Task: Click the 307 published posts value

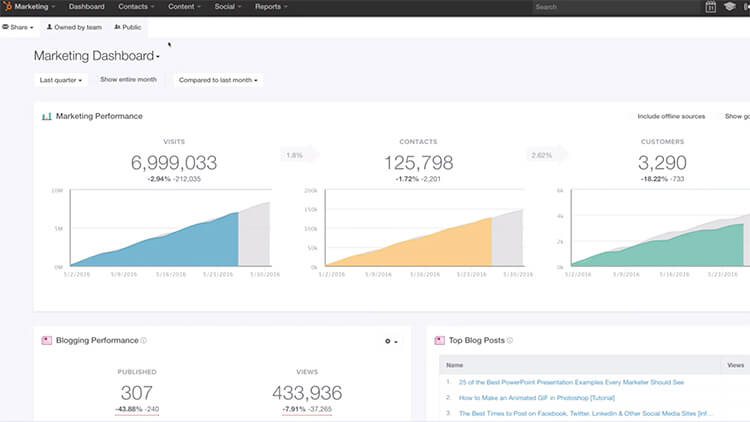Action: click(x=137, y=393)
